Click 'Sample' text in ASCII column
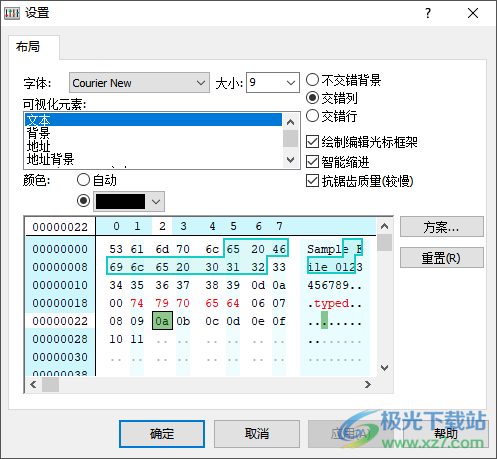This screenshot has height=459, width=497. tap(328, 249)
